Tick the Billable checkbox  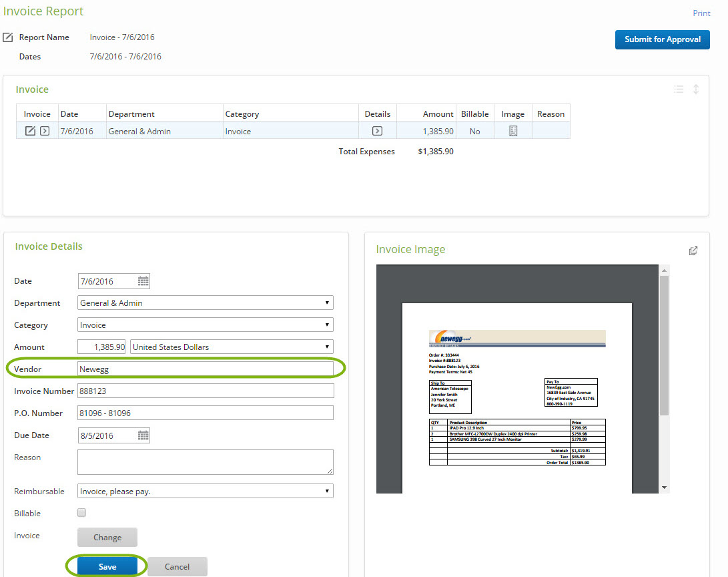pyautogui.click(x=81, y=512)
